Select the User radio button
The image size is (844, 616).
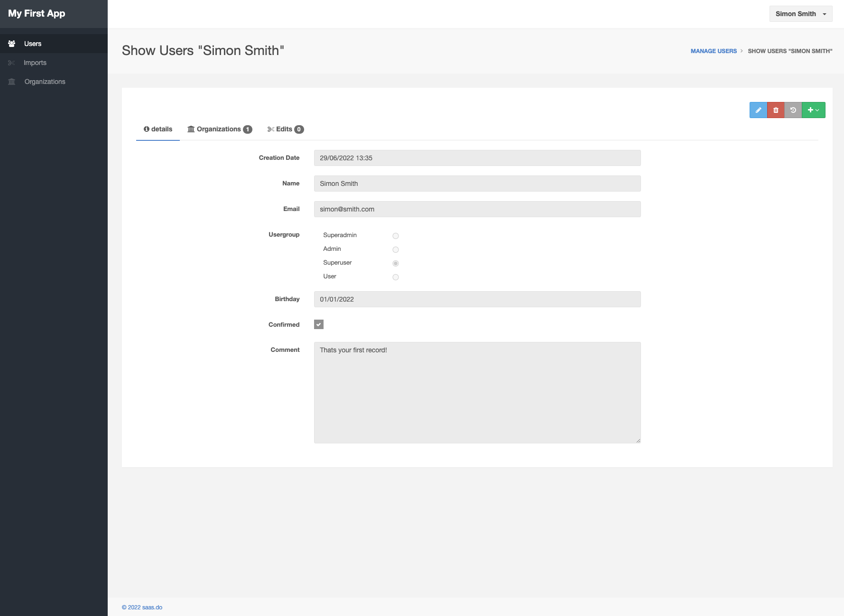[395, 277]
